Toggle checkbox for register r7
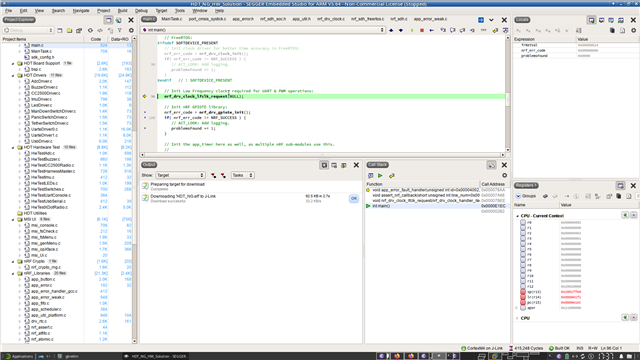This screenshot has width=640, height=360. point(523,260)
